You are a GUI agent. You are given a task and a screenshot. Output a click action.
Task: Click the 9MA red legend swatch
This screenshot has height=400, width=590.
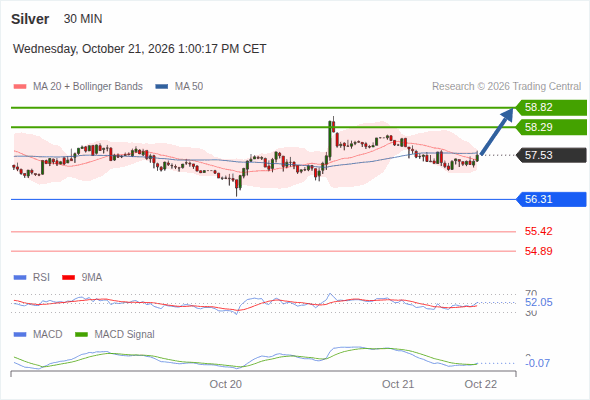(68, 278)
